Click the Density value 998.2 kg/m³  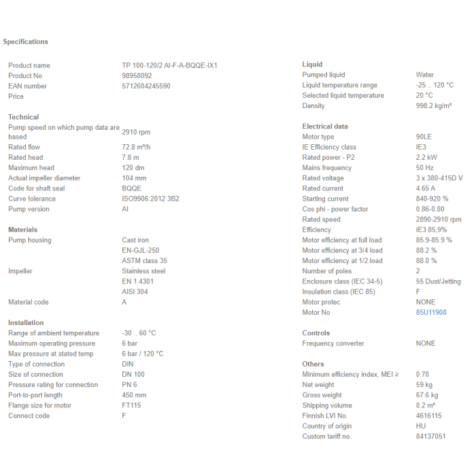tap(434, 105)
